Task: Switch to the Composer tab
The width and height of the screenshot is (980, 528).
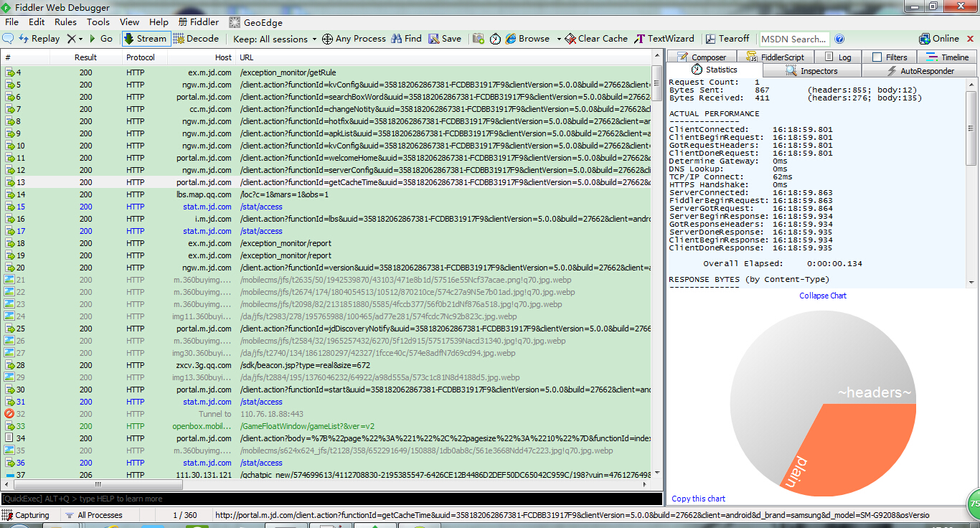Action: pyautogui.click(x=701, y=57)
